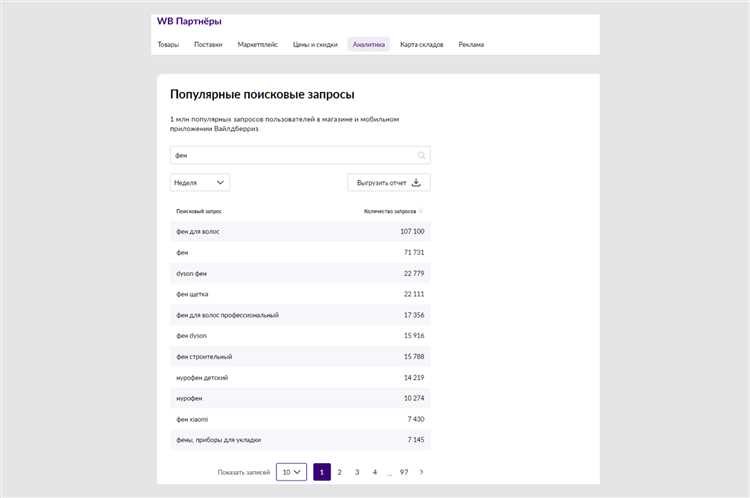
Task: Click the Поисковый запрос column header
Action: click(x=199, y=211)
